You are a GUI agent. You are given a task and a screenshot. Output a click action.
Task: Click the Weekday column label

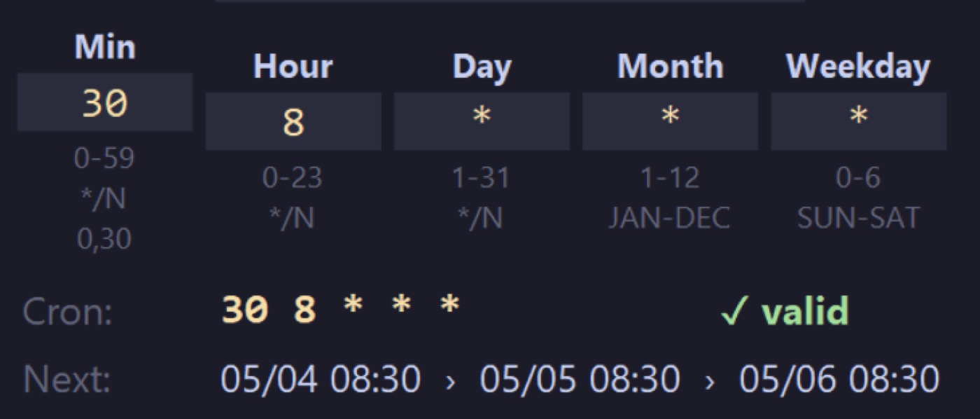[858, 67]
